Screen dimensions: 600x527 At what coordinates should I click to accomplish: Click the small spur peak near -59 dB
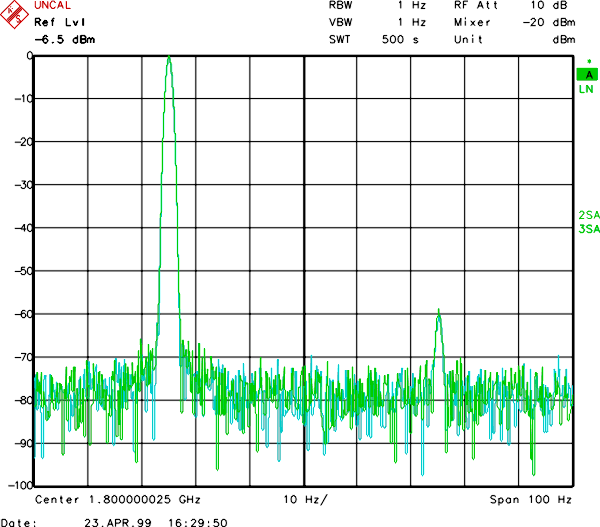[438, 313]
